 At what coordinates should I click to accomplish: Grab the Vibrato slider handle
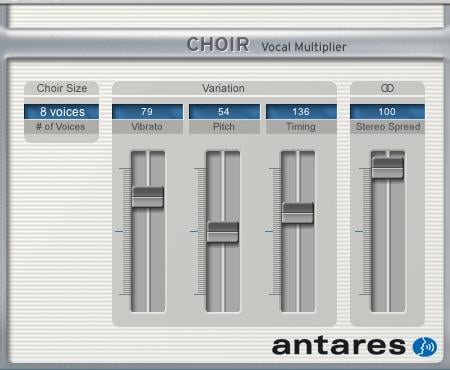point(148,197)
